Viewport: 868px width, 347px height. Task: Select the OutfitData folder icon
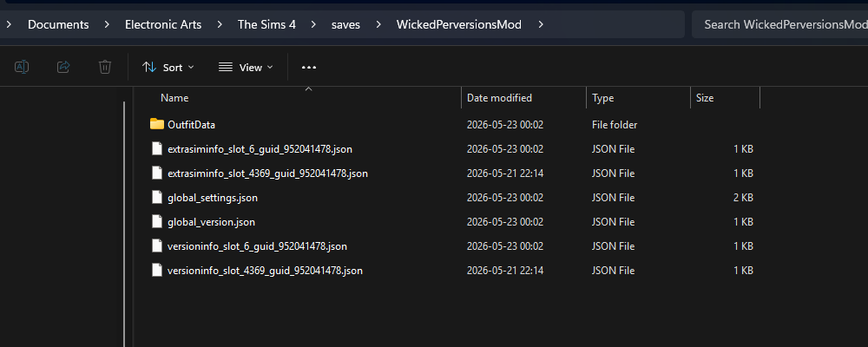[x=157, y=125]
